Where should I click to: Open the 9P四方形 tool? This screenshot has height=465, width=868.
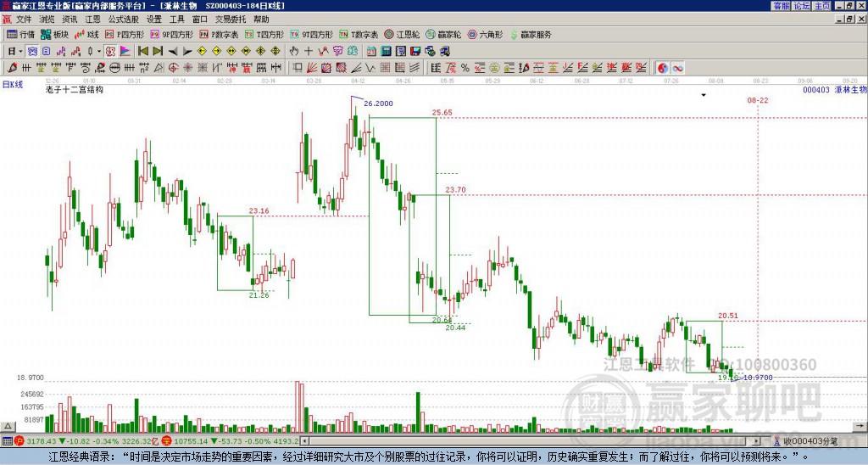[x=171, y=34]
